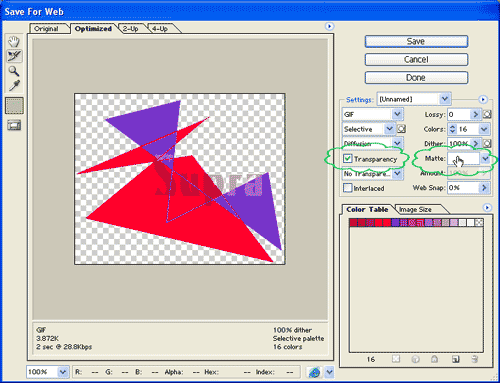Click the Lossy value field
The image size is (500, 383).
click(x=459, y=114)
